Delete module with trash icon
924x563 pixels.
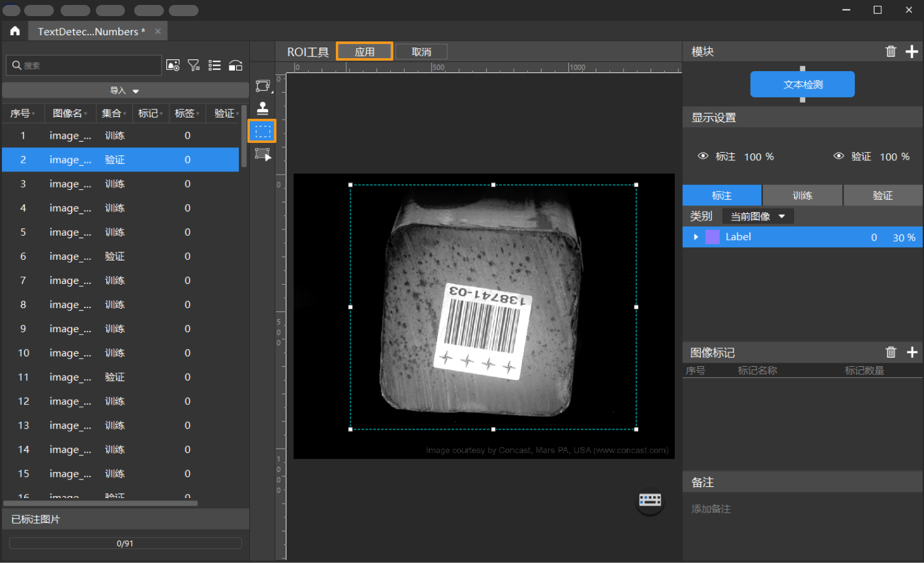pos(891,51)
